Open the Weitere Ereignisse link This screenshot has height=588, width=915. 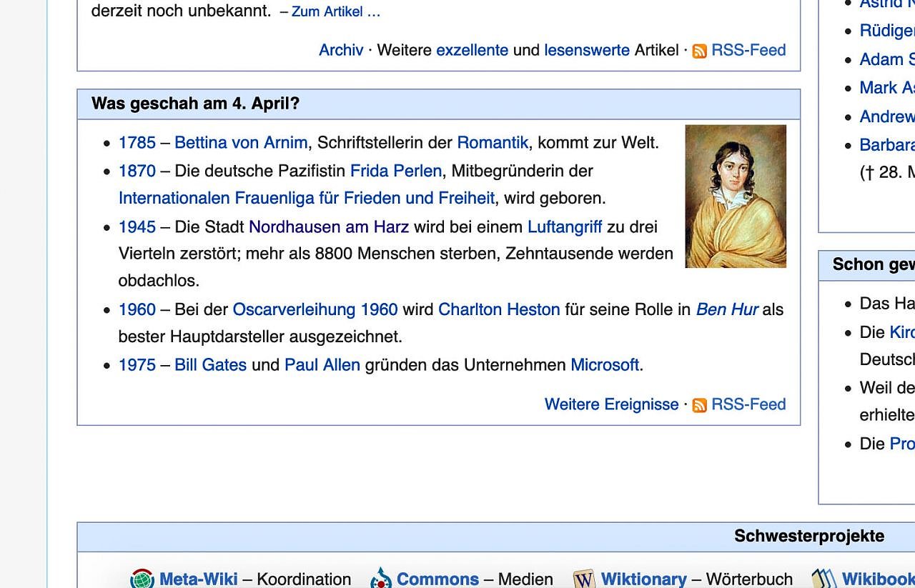pos(611,404)
